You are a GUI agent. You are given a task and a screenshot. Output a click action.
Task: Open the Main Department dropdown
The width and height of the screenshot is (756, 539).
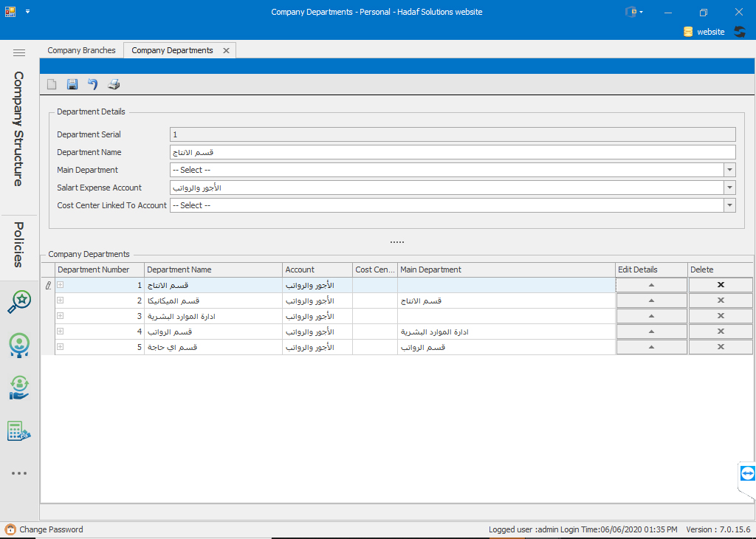tap(729, 169)
